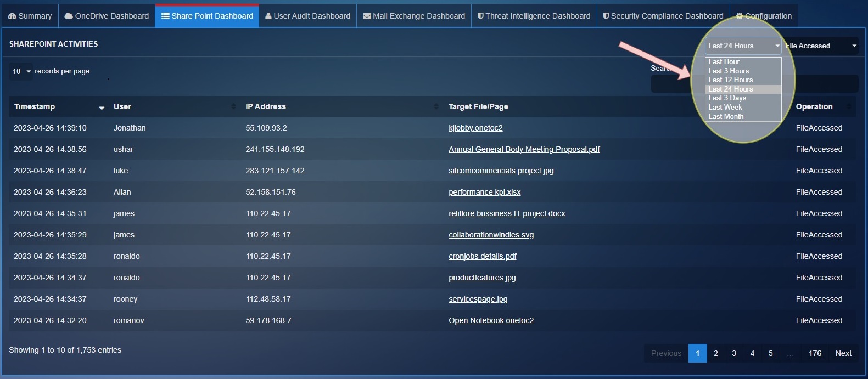The image size is (868, 379).
Task: Choose Last 3 Hours option
Action: point(743,71)
